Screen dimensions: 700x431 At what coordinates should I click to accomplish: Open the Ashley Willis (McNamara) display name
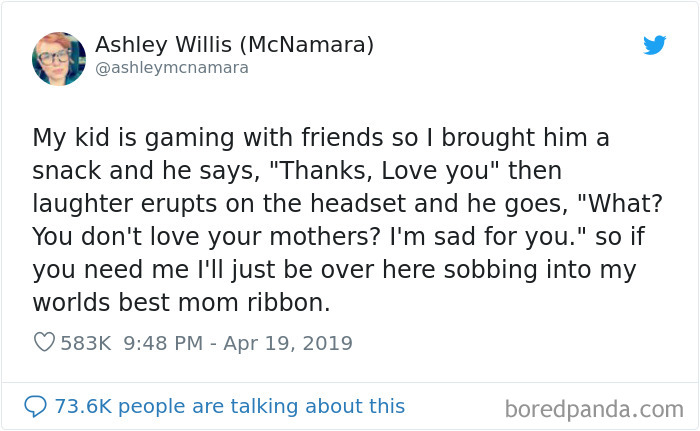[234, 45]
